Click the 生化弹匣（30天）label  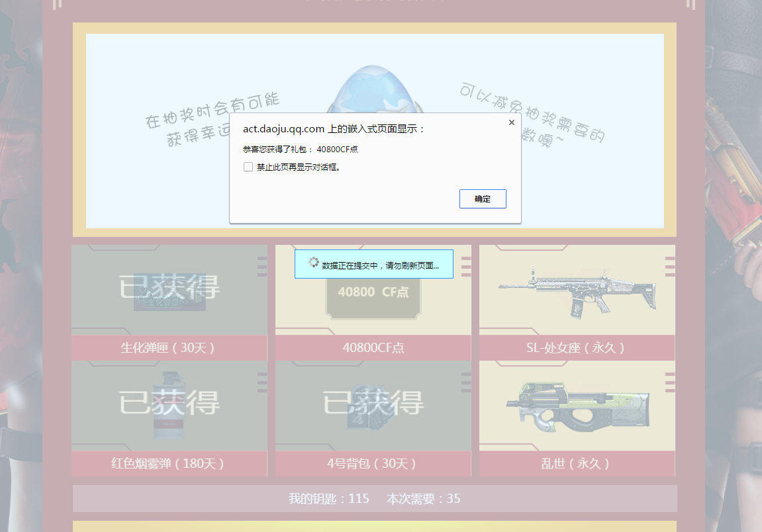point(168,348)
